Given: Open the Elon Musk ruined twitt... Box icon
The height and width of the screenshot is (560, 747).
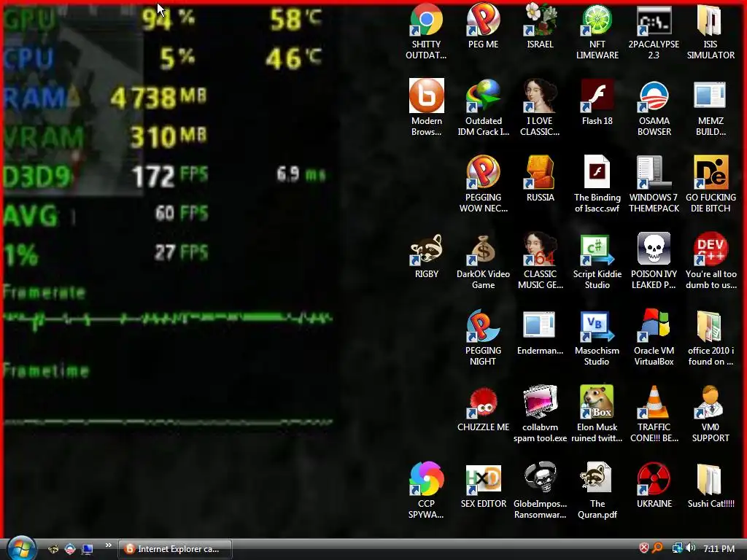Looking at the screenshot, I should pos(597,402).
